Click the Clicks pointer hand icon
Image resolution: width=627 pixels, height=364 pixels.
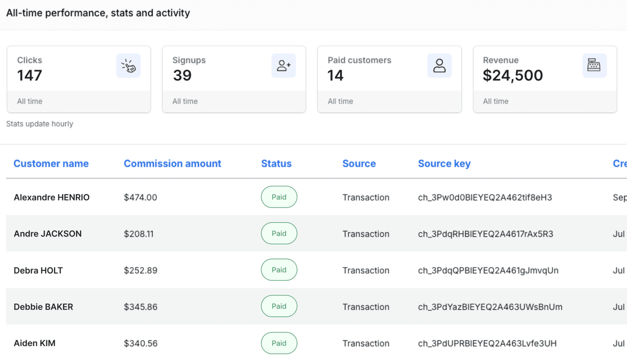point(128,66)
